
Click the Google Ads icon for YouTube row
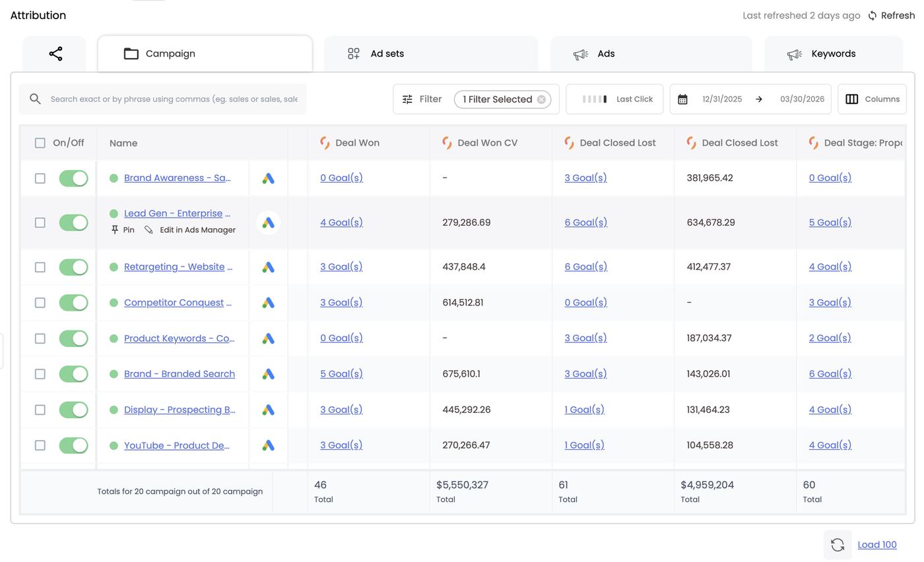(268, 445)
